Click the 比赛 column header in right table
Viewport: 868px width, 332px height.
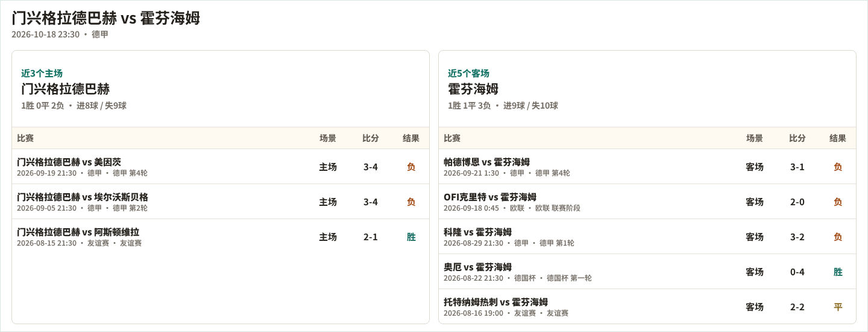[x=452, y=138]
